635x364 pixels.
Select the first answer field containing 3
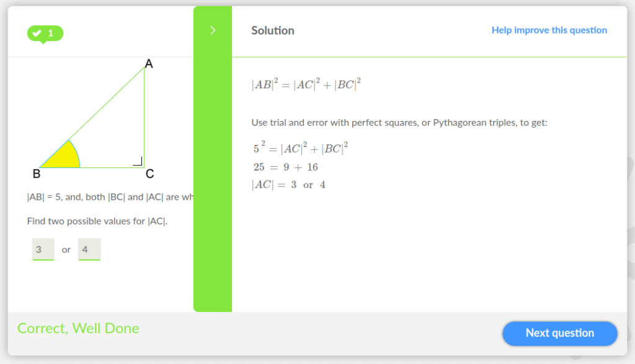coord(43,249)
